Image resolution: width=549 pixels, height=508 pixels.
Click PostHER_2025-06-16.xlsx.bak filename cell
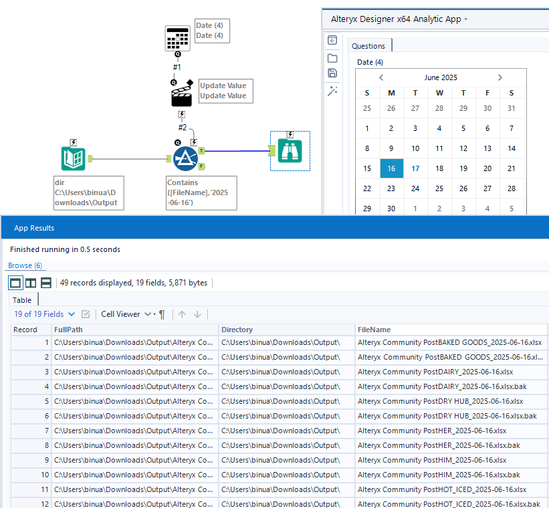(x=451, y=445)
